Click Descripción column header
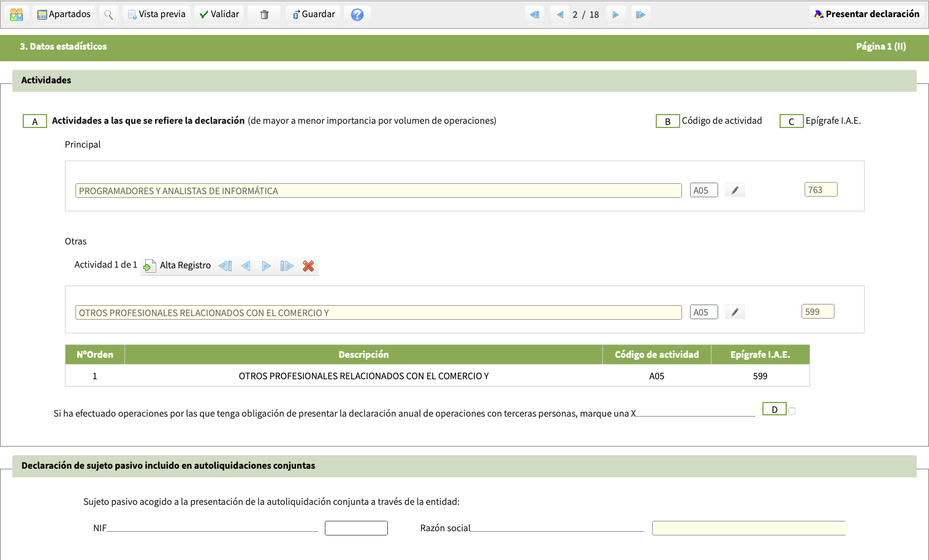The height and width of the screenshot is (560, 929). 364,355
